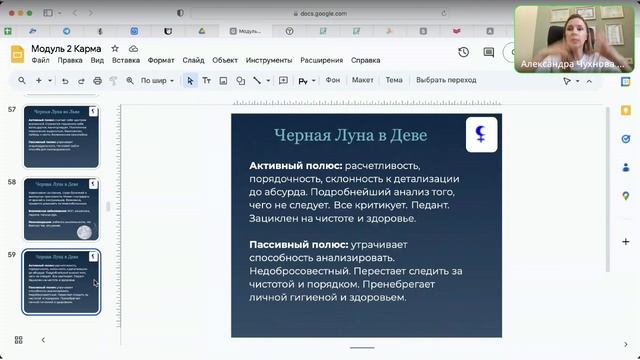Click the Активный полюс paragraph text
Screen dimensions: 640x360
(x=354, y=192)
